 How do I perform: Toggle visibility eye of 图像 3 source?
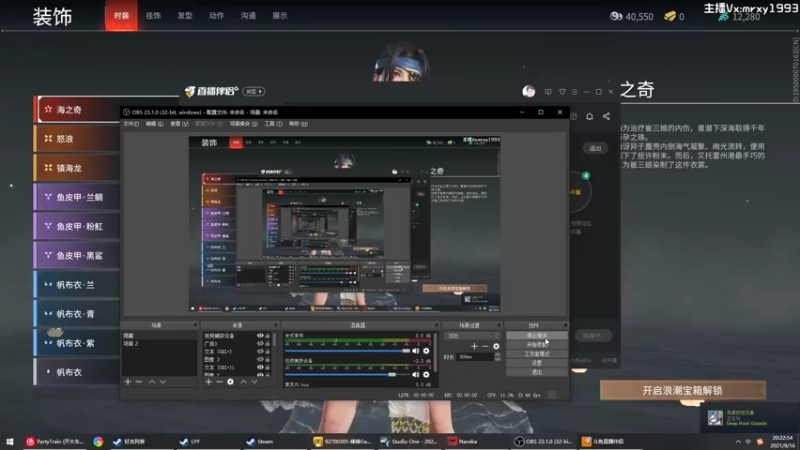[260, 359]
